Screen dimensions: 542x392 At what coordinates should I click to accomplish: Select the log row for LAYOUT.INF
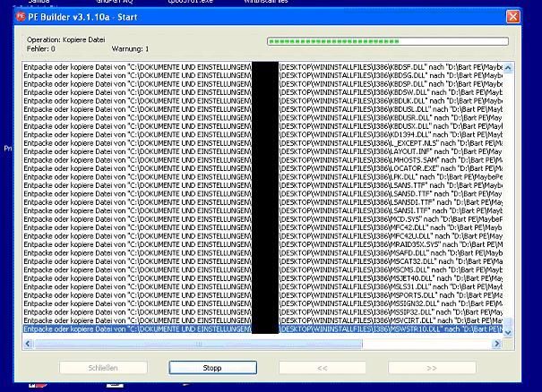[262, 151]
